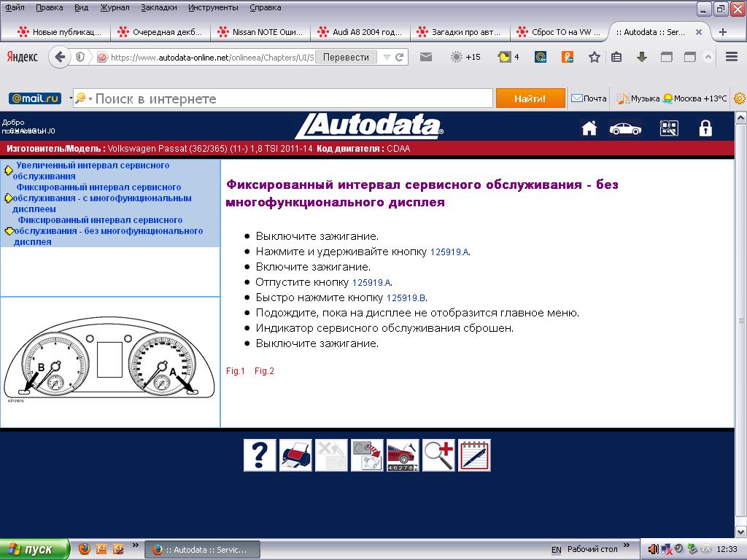Open the Fig.2 link
Viewport: 747px width, 560px height.
[264, 371]
